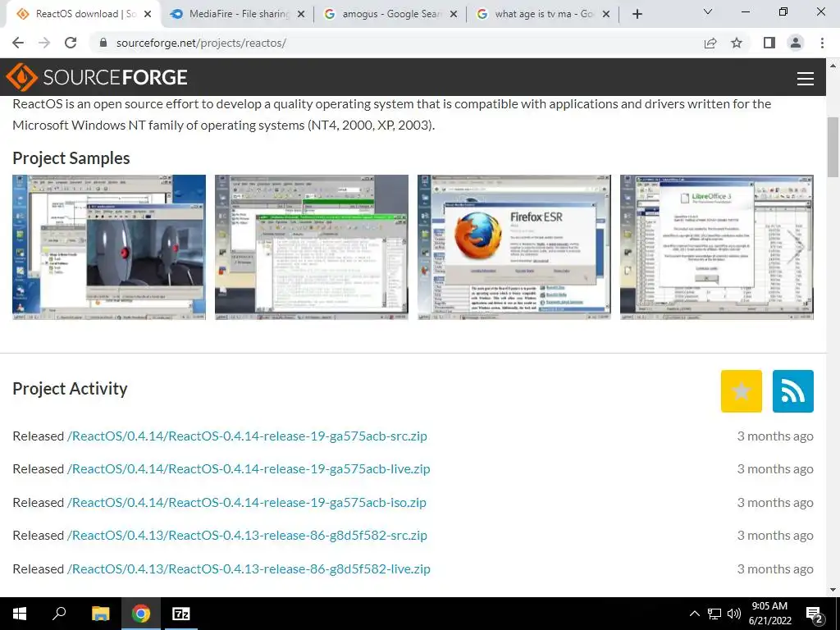840x630 pixels.
Task: Open the ReactOS-0.4.14 iso.zip release link
Action: tap(246, 503)
